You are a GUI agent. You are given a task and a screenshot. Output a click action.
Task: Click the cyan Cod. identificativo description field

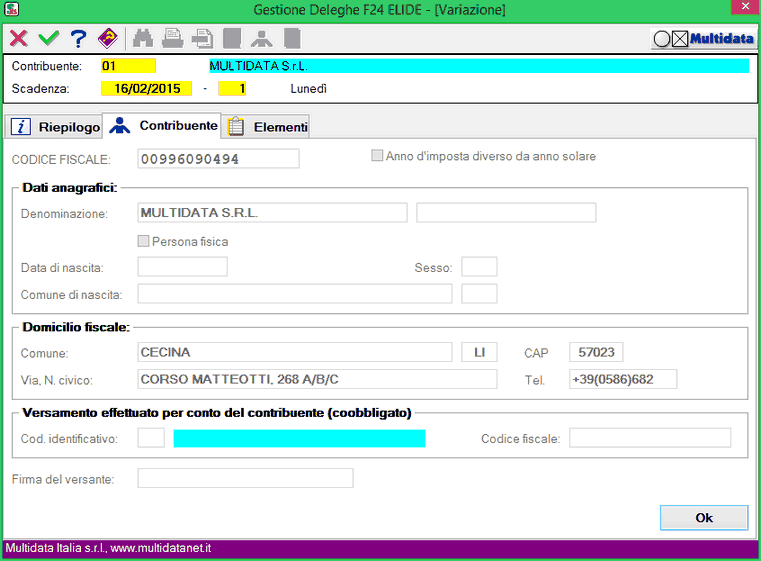click(x=299, y=438)
